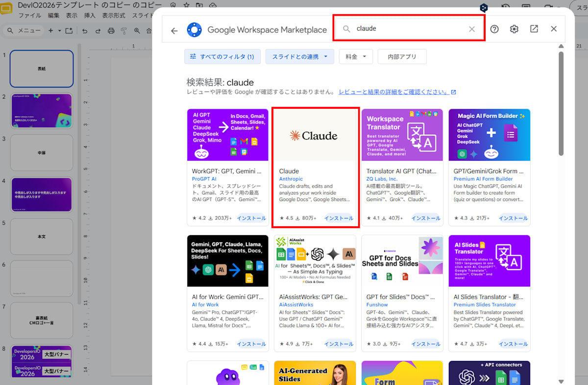This screenshot has height=385, width=588.
Task: Open ProGPT AI developer link
Action: (204, 179)
